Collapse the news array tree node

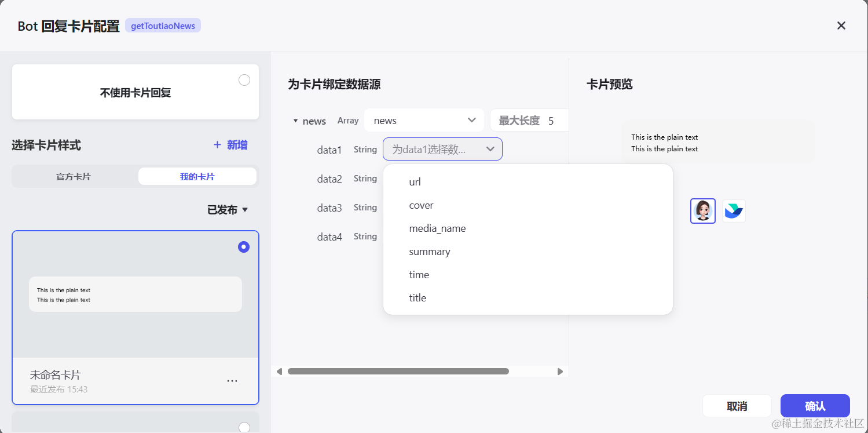coord(295,121)
